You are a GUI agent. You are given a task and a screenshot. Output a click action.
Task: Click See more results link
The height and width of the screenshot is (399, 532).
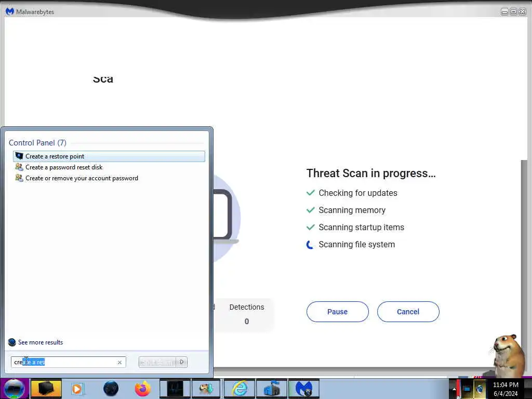(41, 342)
